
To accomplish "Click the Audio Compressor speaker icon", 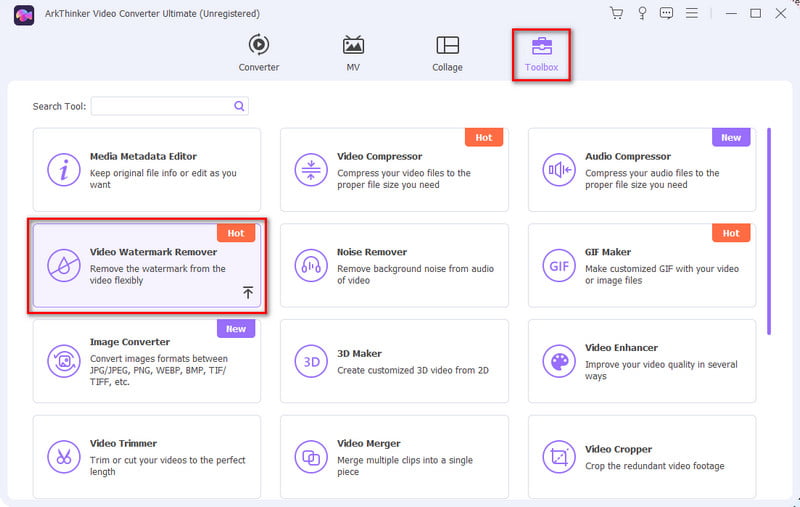I will (x=559, y=170).
